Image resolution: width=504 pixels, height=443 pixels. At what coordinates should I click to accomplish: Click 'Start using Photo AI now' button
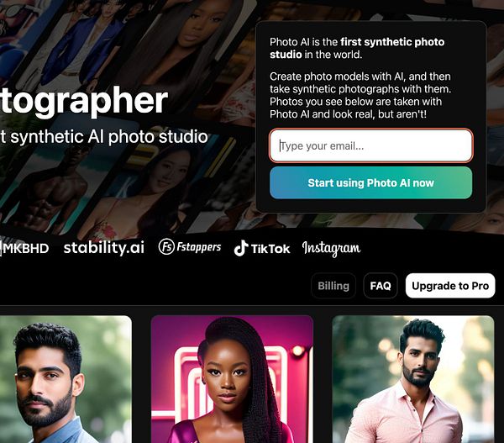click(x=371, y=182)
